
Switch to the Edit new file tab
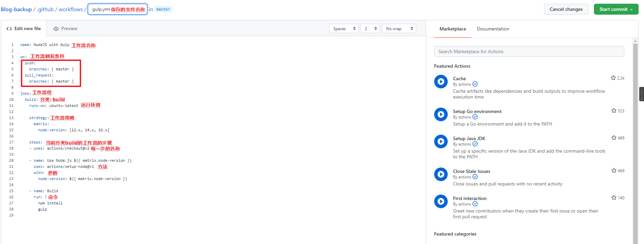(x=24, y=29)
